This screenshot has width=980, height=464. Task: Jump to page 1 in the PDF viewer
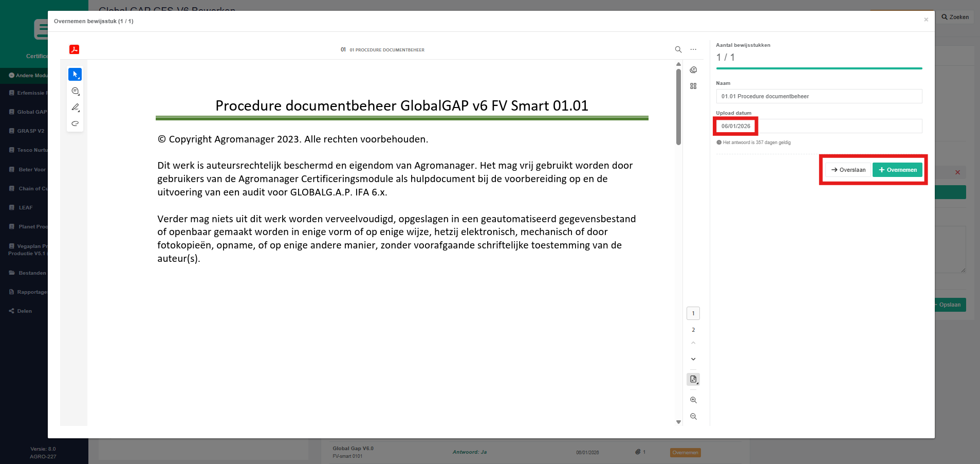tap(693, 313)
